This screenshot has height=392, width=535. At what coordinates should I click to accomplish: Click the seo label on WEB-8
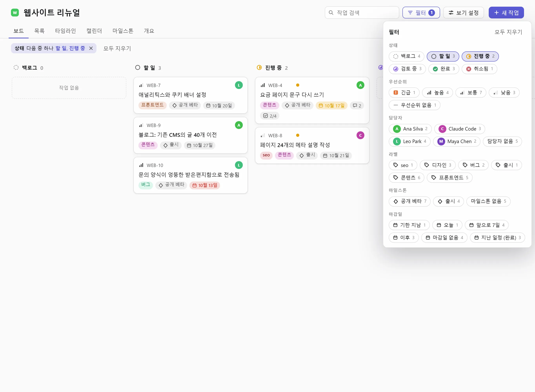[266, 155]
